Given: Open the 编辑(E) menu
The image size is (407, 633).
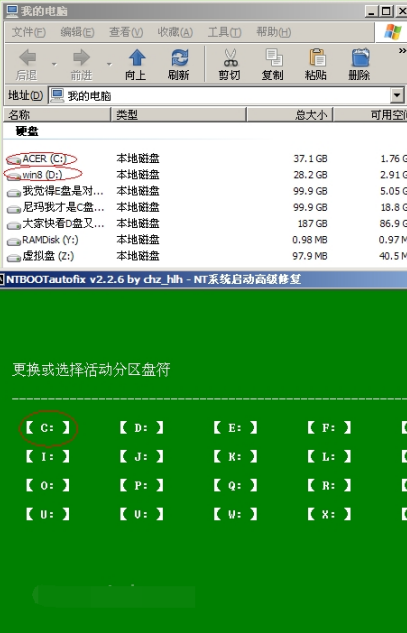Looking at the screenshot, I should (77, 32).
